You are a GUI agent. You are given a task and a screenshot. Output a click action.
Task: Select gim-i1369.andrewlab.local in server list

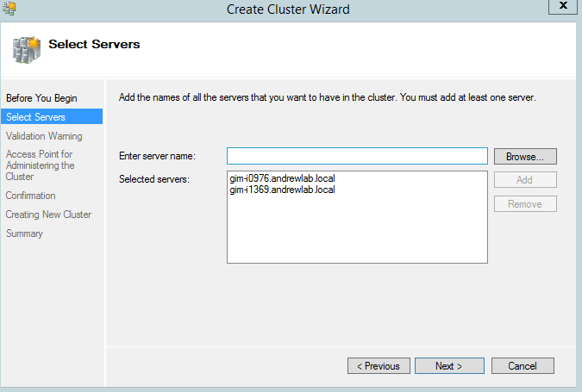[x=282, y=190]
